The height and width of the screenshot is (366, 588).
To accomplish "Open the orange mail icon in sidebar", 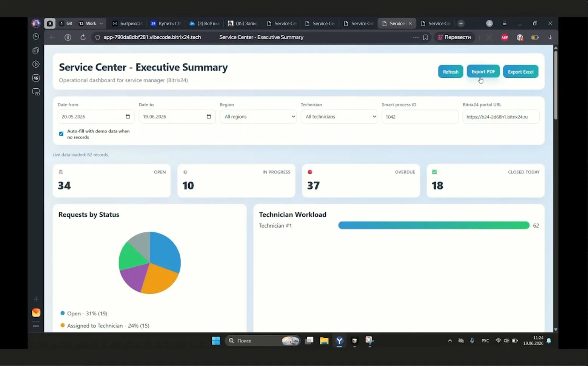I will tap(36, 313).
